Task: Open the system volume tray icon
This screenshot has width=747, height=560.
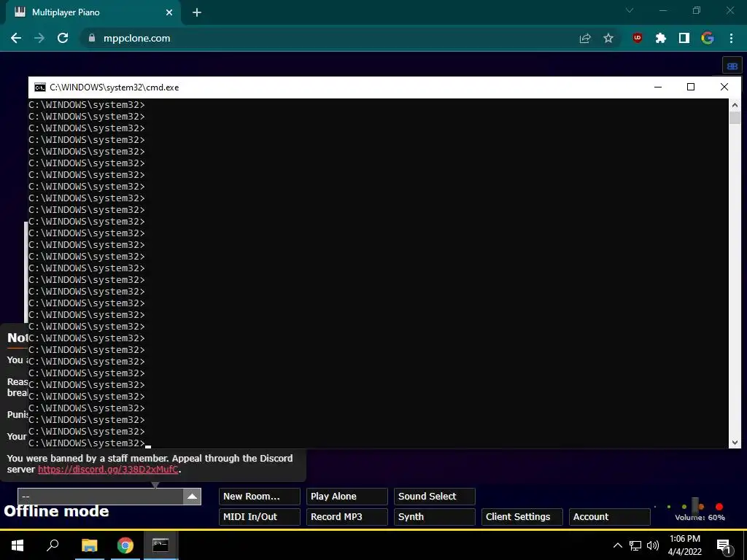Action: pos(653,545)
